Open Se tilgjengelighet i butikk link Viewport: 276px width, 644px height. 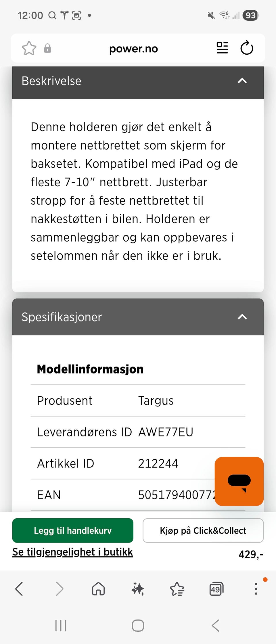coord(72,552)
